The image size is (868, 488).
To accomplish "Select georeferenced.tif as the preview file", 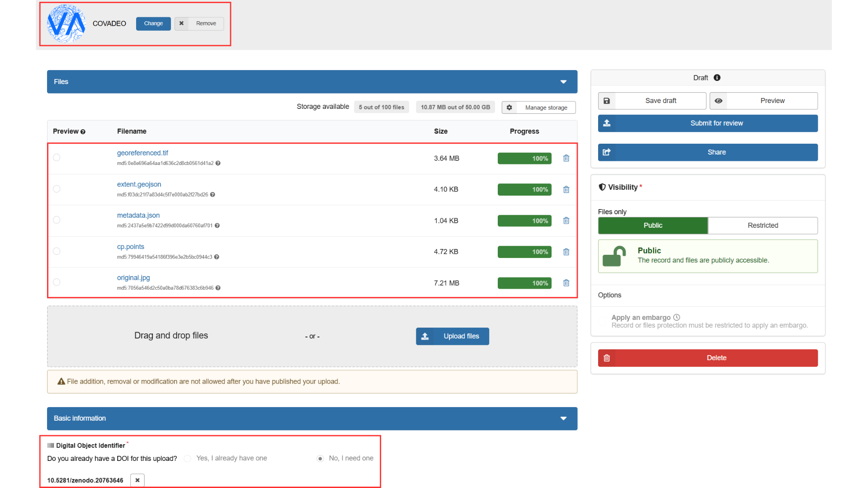I will tap(57, 157).
